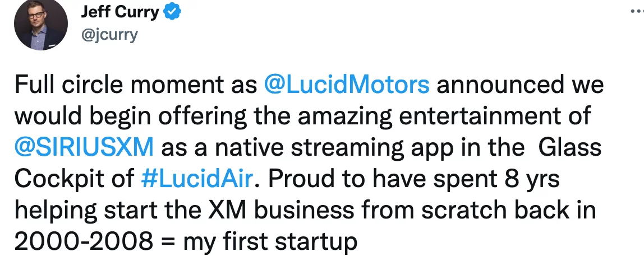Open Jeff Curry's display name link

119,12
